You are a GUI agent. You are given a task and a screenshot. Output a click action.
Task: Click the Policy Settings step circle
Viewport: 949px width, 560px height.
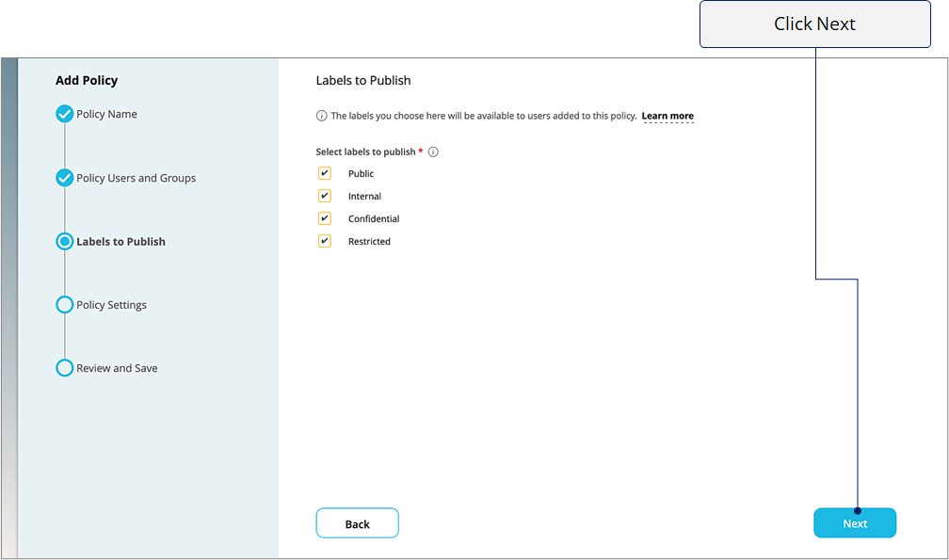[x=65, y=304]
